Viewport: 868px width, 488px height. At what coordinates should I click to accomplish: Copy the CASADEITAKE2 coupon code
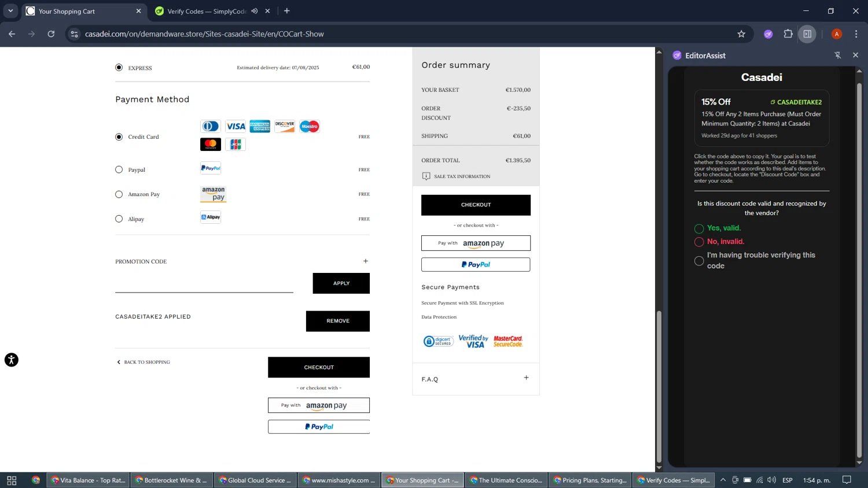point(796,102)
